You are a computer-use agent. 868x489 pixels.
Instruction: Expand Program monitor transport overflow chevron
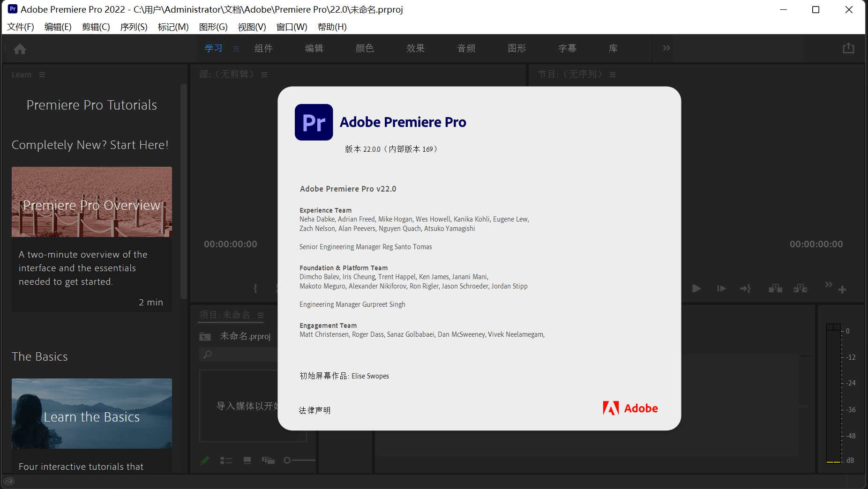click(829, 284)
